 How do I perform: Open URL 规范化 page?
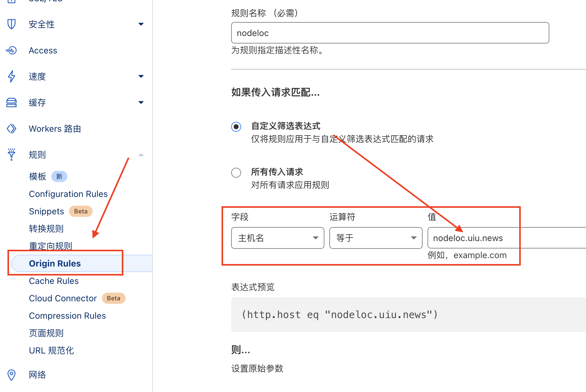click(x=51, y=350)
